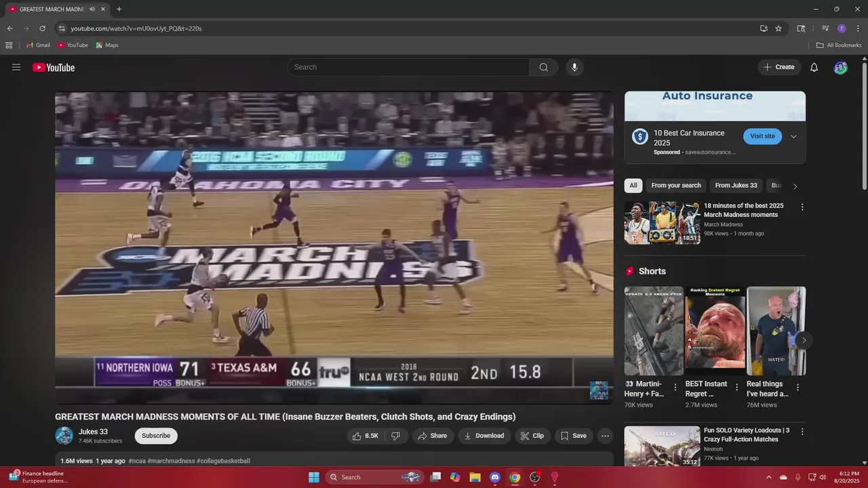The width and height of the screenshot is (868, 488).
Task: Open BEST Instant Regret short thumbnail
Action: [x=715, y=331]
